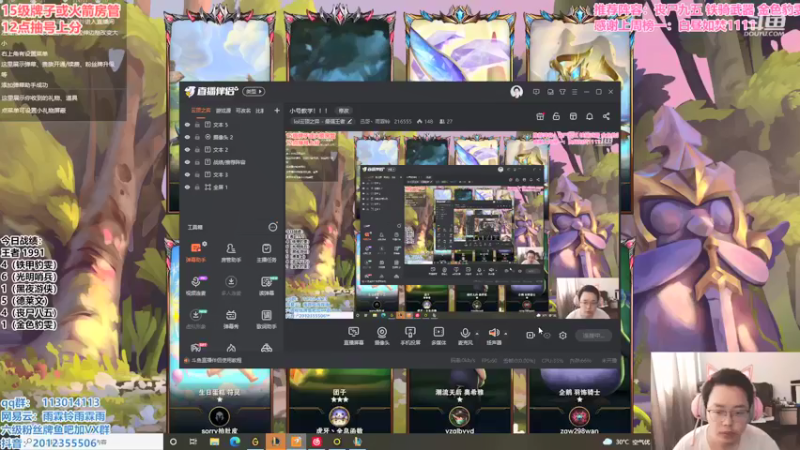
Task: Open the 弹幕助手 tool in the toolbox
Action: click(x=196, y=253)
